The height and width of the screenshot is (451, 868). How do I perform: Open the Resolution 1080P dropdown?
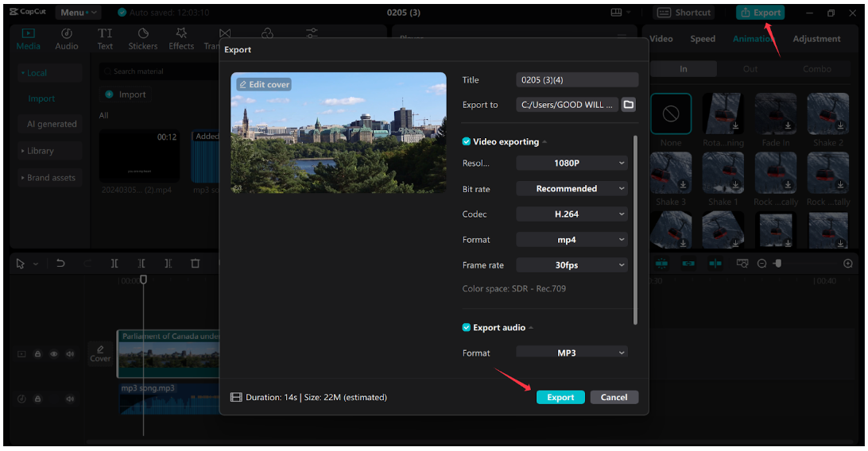572,163
